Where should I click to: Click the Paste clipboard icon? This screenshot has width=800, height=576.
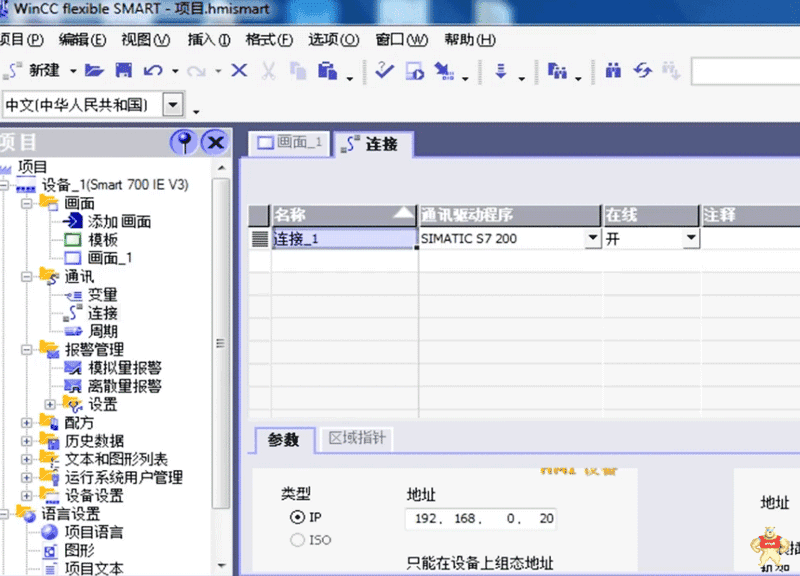pyautogui.click(x=328, y=70)
